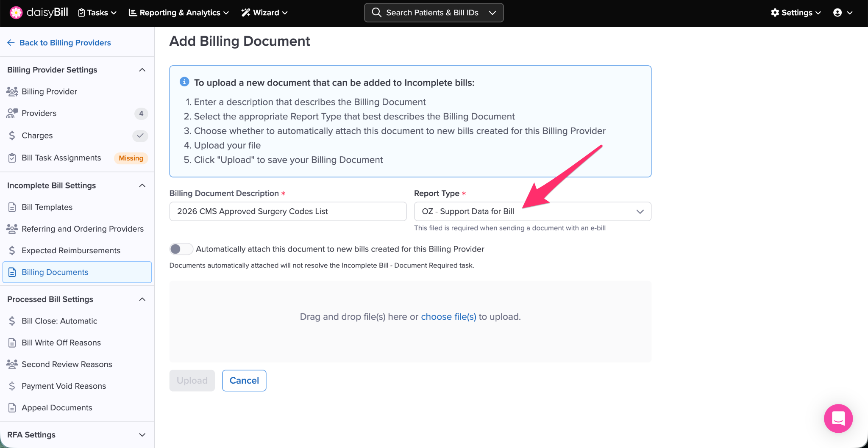Open the Wizard menu
Screen dimensions: 868x448
[264, 13]
